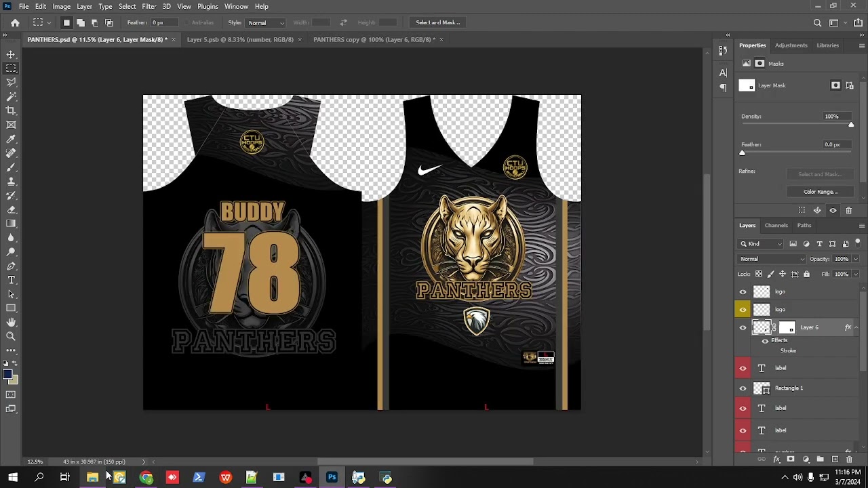Select the Blur tool
Image resolution: width=868 pixels, height=488 pixels.
(11, 238)
